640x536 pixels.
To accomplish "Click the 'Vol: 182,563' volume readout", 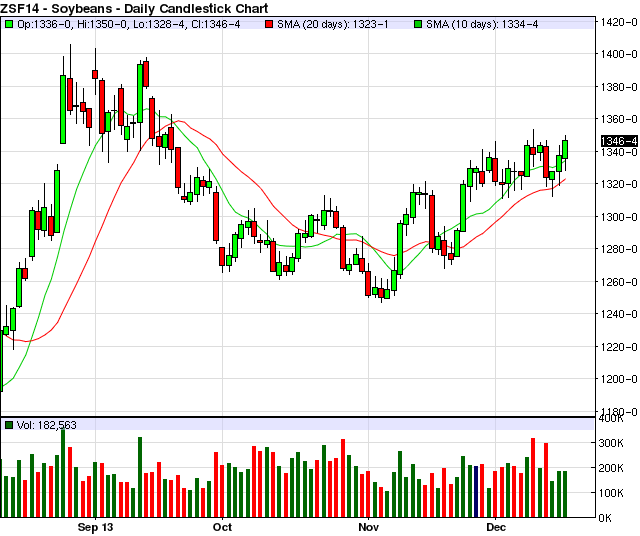I will point(47,425).
